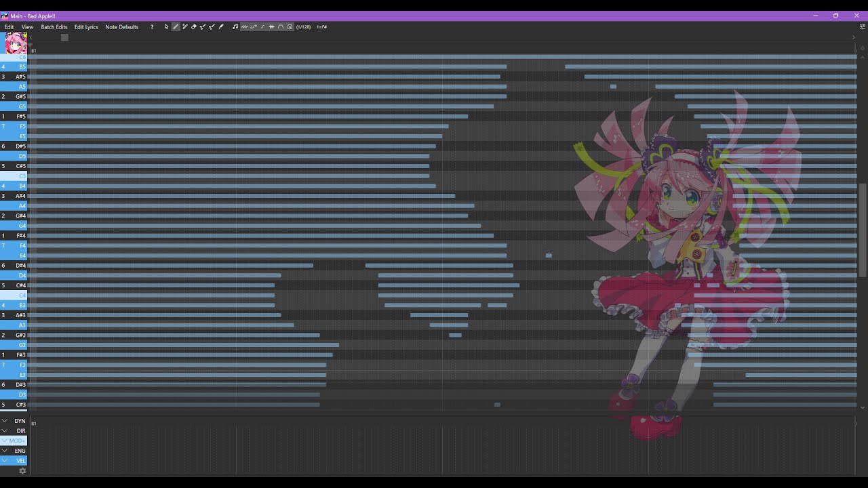Click the vertical scroll down arrow
This screenshot has width=868, height=488.
(x=863, y=407)
